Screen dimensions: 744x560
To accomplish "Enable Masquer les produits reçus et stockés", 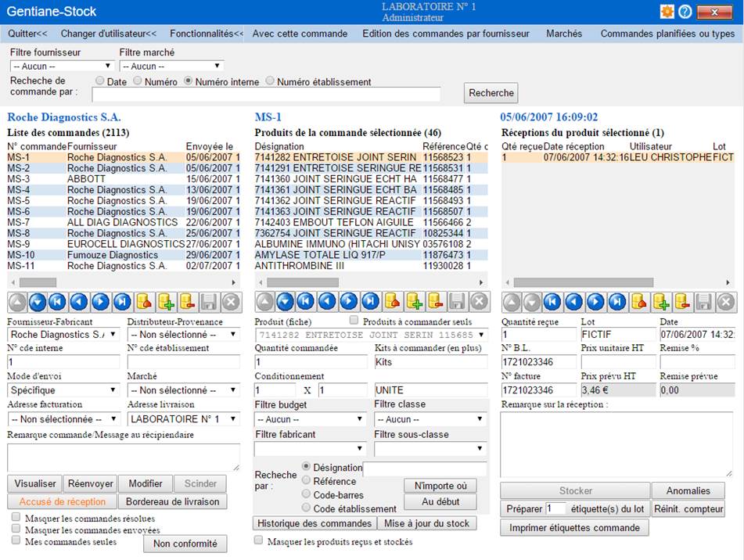I will click(x=259, y=540).
